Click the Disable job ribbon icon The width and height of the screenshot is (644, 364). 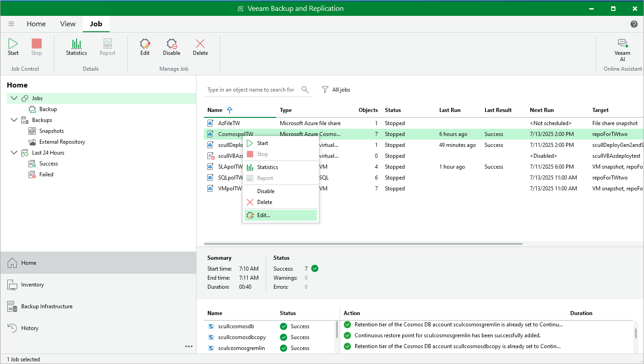(172, 44)
